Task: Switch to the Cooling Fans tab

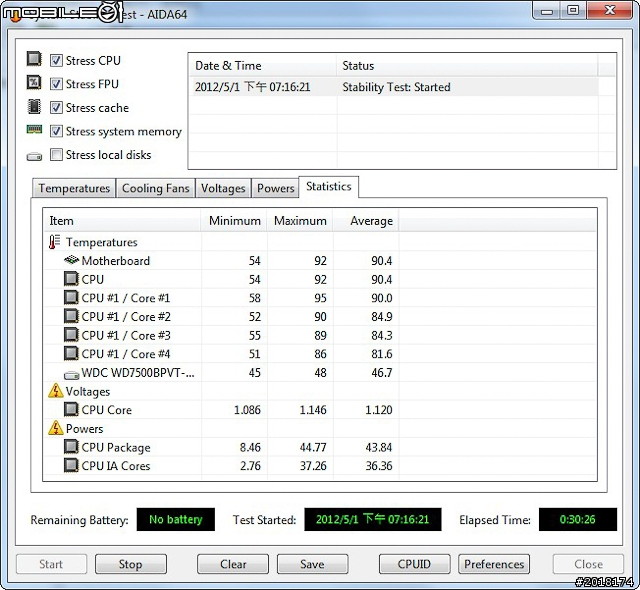Action: (155, 188)
